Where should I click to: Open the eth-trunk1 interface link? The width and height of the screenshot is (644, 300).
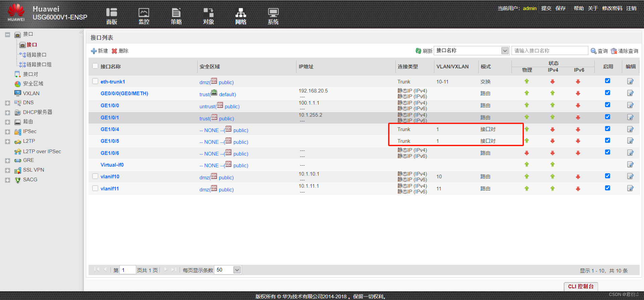point(113,82)
